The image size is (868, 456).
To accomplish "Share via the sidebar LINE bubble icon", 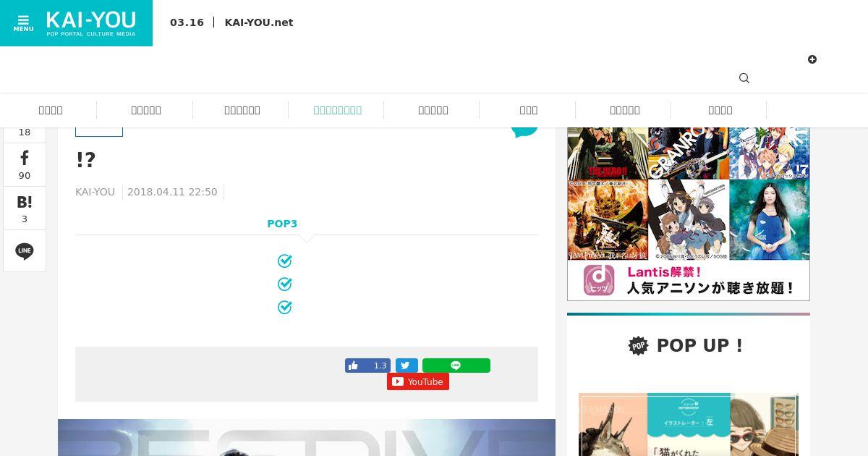I will (25, 251).
